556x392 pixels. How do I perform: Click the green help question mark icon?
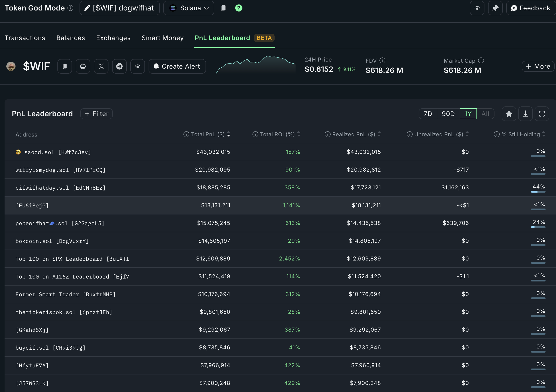click(239, 8)
